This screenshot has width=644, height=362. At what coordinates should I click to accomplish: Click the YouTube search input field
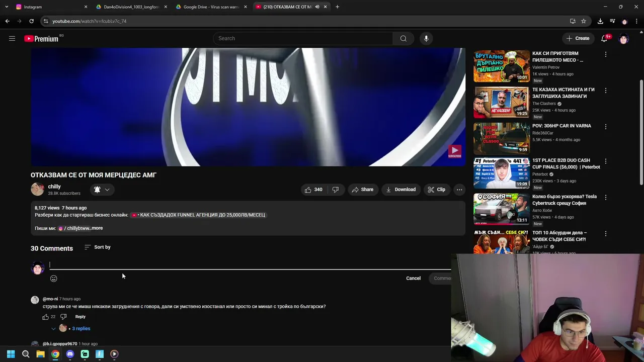coord(303,38)
